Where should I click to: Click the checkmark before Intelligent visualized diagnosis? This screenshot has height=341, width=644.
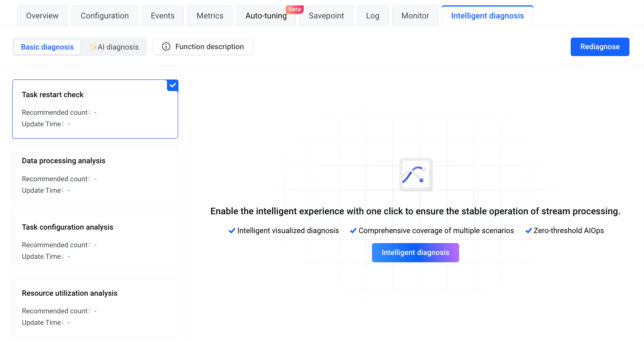pyautogui.click(x=232, y=231)
